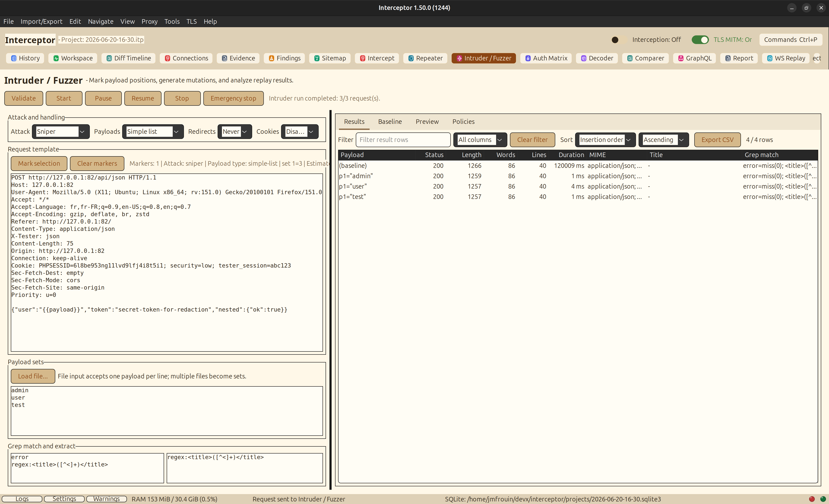Click the Export CSV button

pyautogui.click(x=717, y=140)
